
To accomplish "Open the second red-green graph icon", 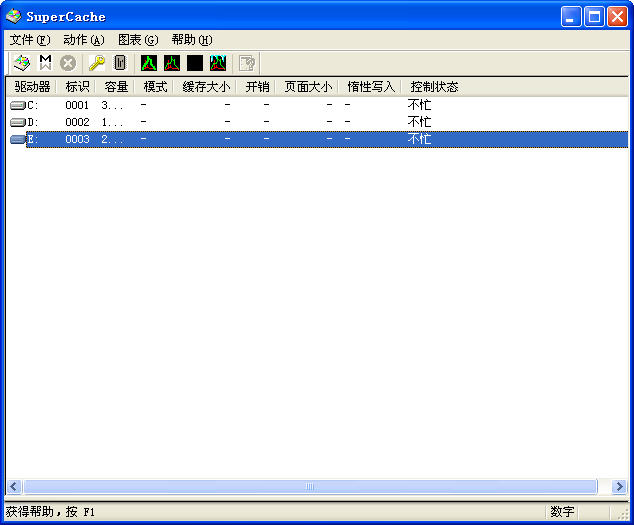I will 172,63.
